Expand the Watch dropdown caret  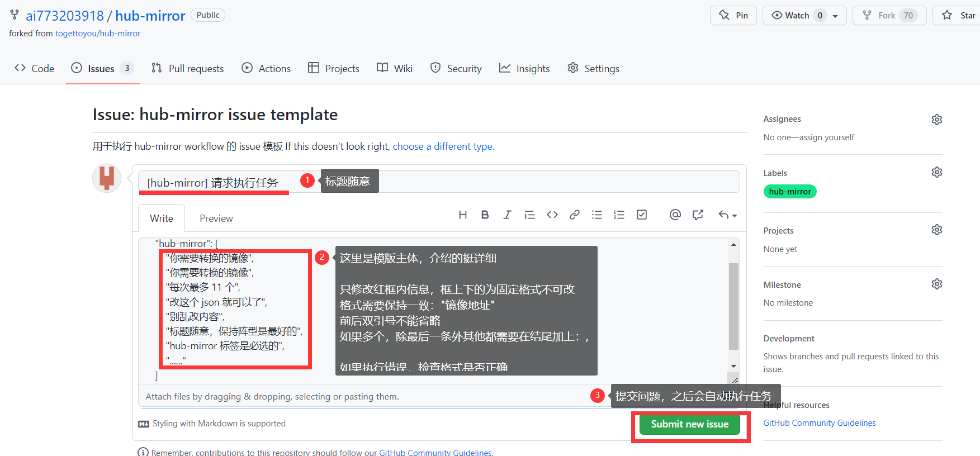click(x=835, y=16)
